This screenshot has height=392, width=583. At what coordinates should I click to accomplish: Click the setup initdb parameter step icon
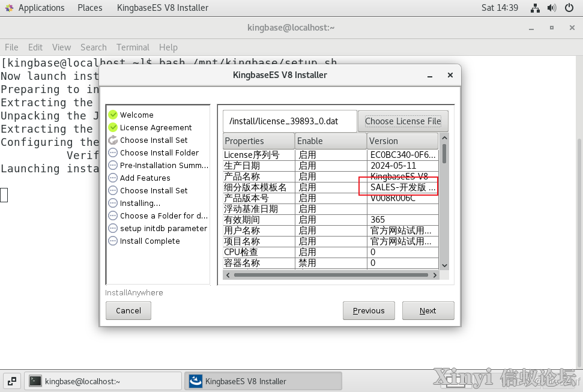113,228
